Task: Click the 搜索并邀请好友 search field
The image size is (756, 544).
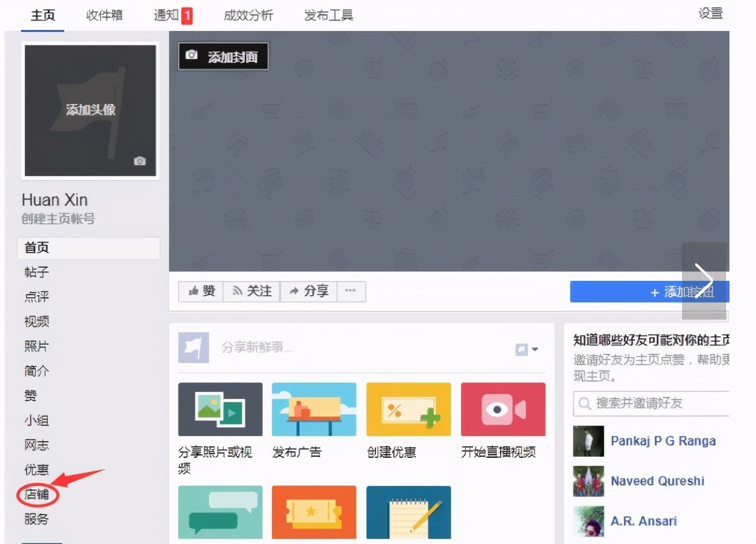Action: tap(652, 404)
